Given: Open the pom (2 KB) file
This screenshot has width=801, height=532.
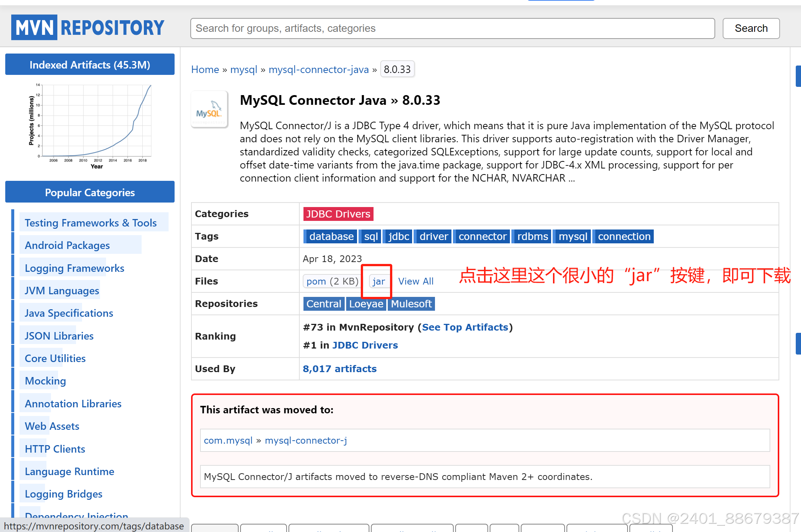Looking at the screenshot, I should [332, 282].
